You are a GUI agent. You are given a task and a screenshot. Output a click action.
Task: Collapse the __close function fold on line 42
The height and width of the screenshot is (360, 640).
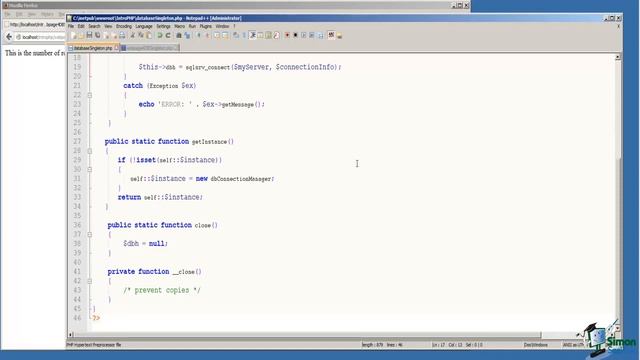[x=90, y=281]
